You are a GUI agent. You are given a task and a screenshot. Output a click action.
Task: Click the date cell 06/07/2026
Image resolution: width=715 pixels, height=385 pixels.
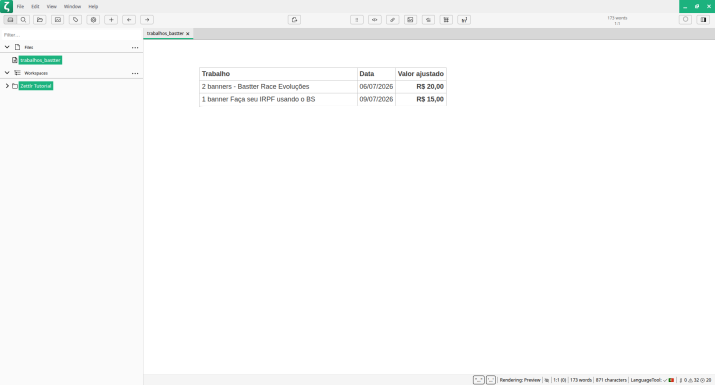[x=376, y=87]
